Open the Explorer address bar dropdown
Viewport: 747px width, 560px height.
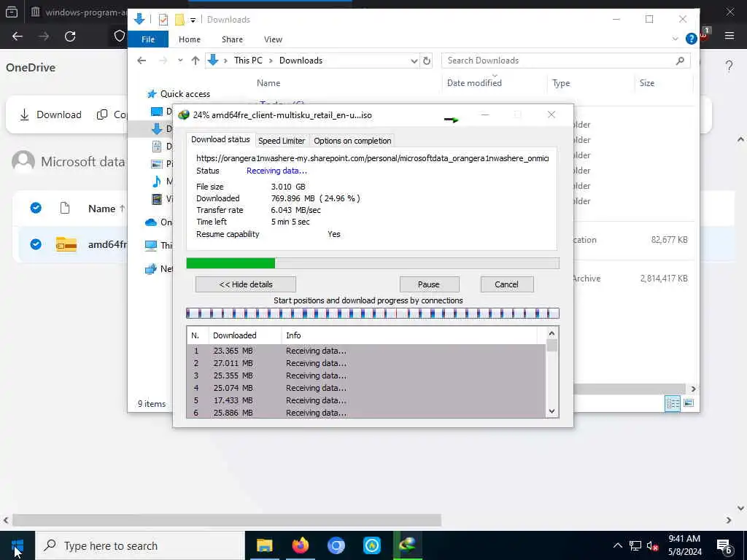point(414,61)
